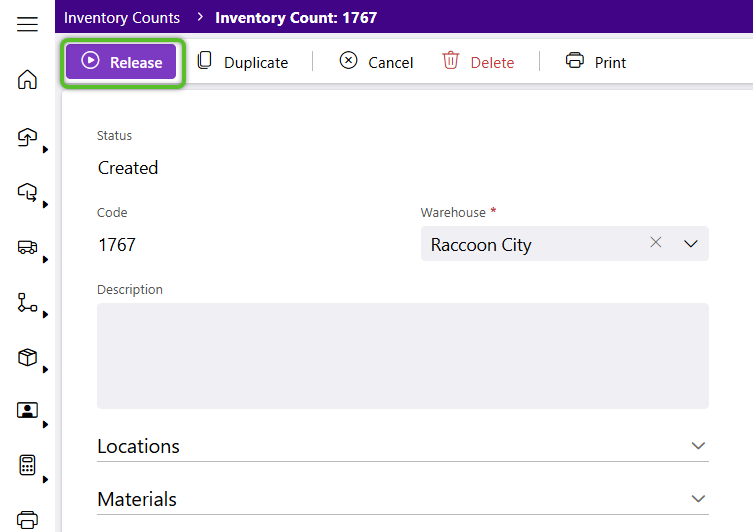The height and width of the screenshot is (532, 753).
Task: Expand submenu arrow beside cloud upload icon
Action: pos(45,149)
